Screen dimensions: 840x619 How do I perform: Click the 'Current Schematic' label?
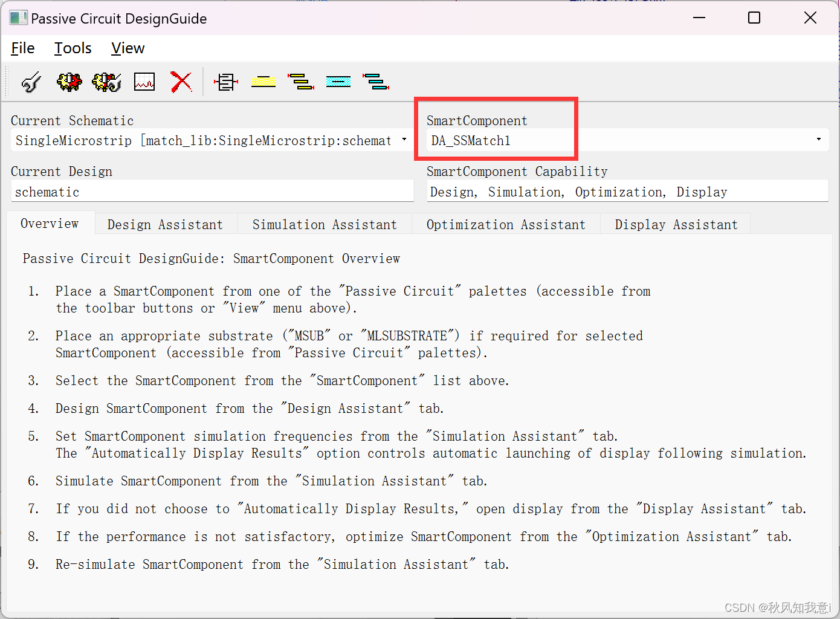coord(72,121)
